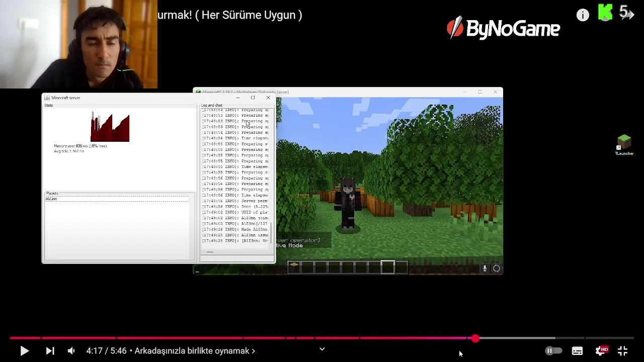Click the red memory usage graph

click(110, 127)
